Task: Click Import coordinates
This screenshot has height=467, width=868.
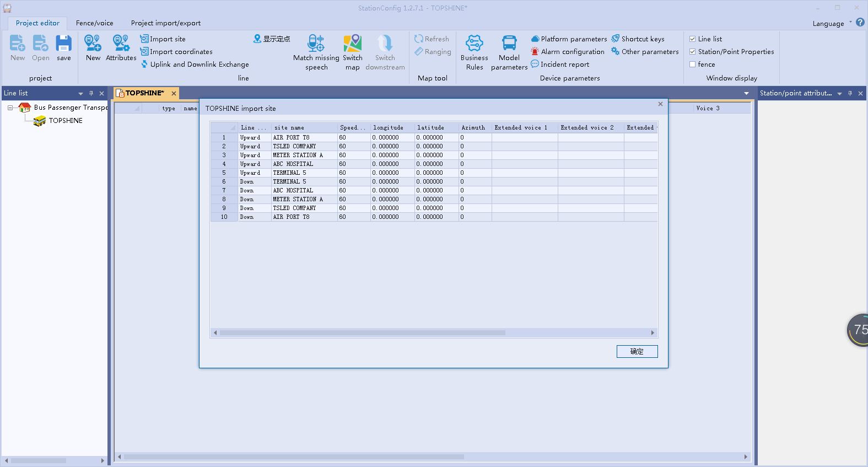Action: [181, 52]
